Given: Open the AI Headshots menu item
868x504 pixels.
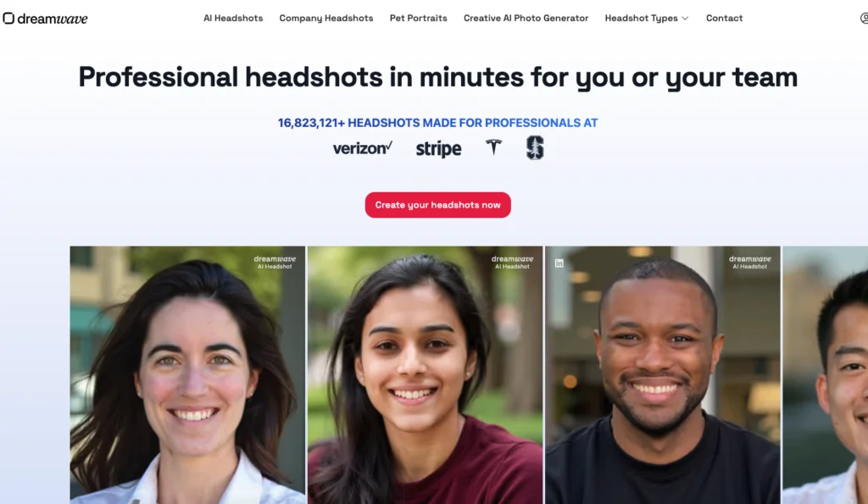Looking at the screenshot, I should pos(233,19).
